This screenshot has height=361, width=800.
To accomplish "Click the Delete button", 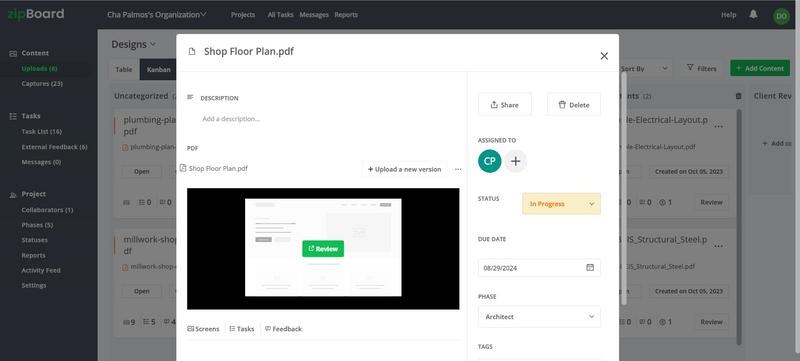I will click(574, 105).
